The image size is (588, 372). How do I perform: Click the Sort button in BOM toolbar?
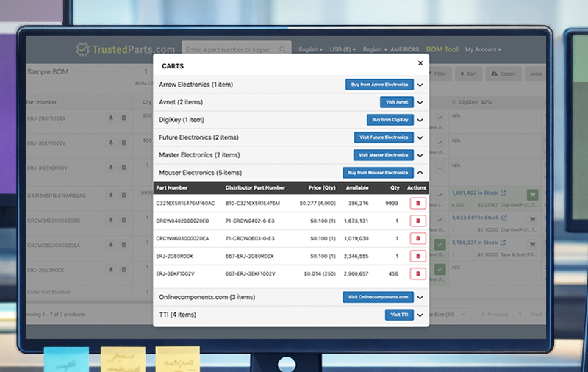point(469,74)
